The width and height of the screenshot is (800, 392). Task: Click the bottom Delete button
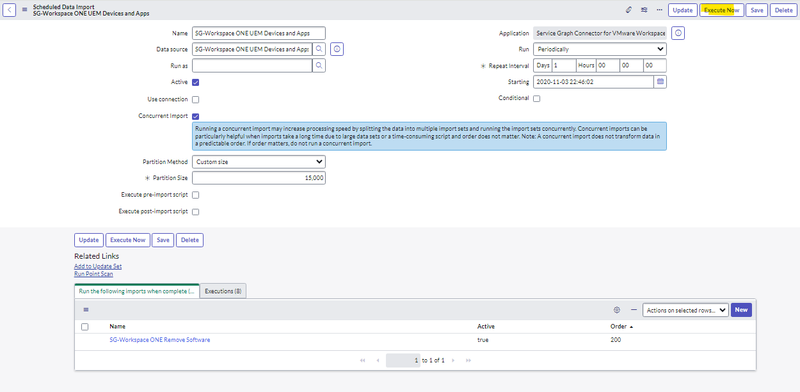point(190,240)
